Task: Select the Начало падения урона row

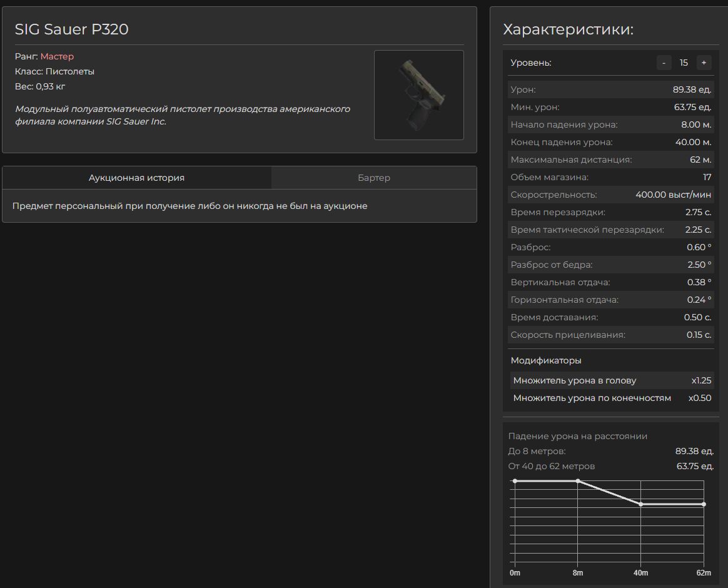Action: pos(610,124)
